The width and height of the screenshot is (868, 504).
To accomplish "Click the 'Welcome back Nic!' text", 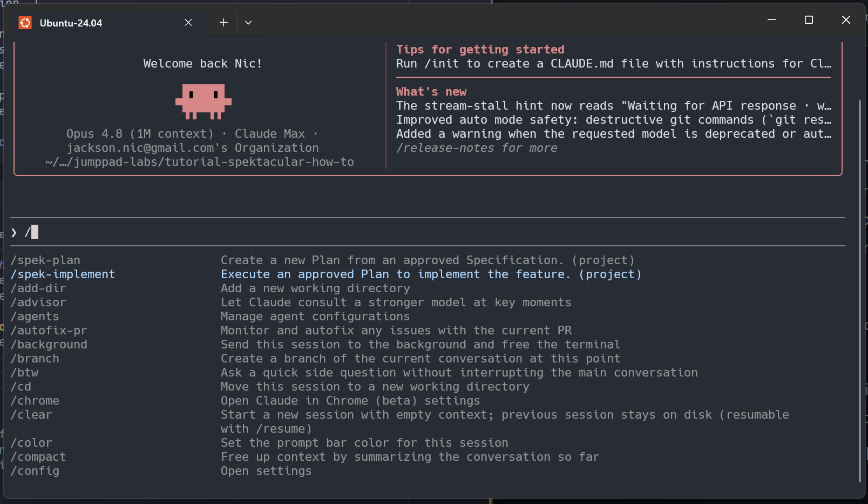I will (203, 64).
